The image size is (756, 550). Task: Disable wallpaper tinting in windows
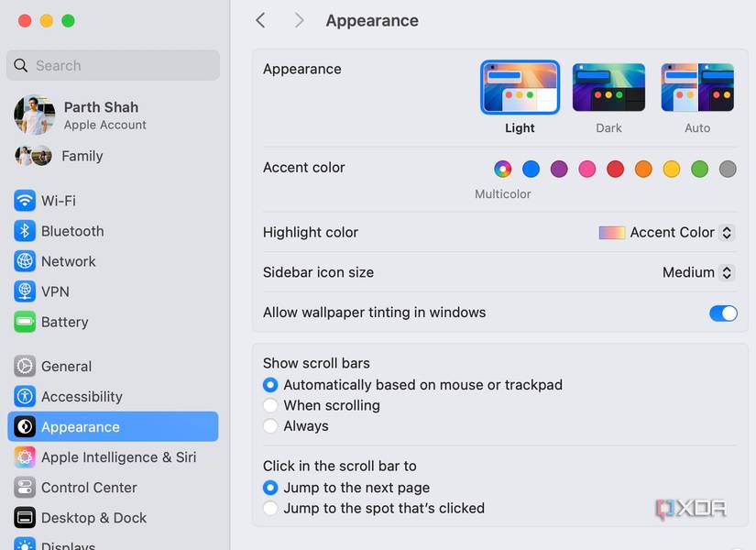click(x=723, y=313)
